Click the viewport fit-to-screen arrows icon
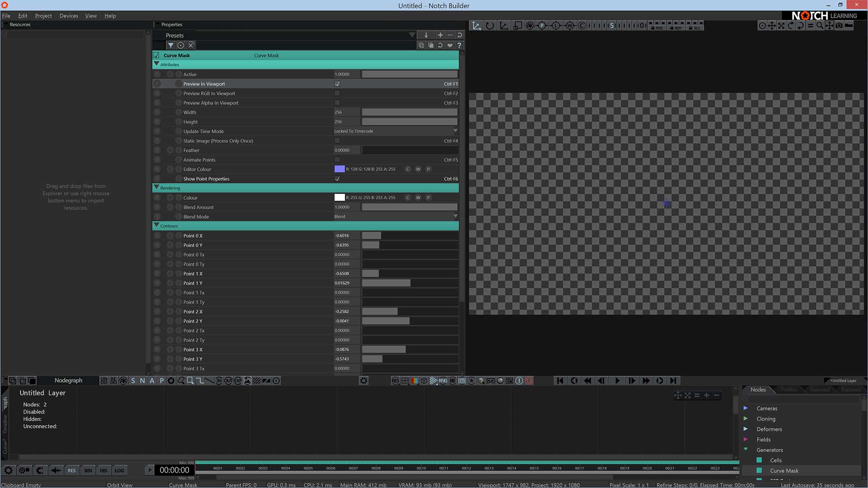 pyautogui.click(x=781, y=26)
